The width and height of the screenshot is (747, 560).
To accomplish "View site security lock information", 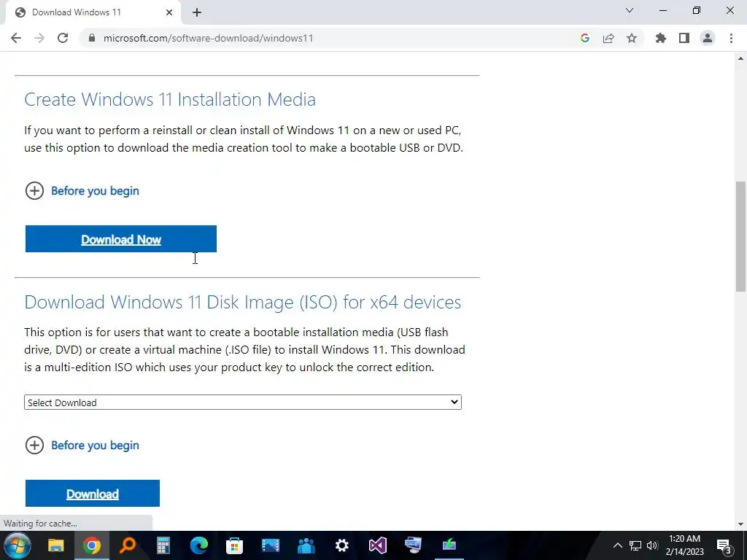I will pos(92,38).
